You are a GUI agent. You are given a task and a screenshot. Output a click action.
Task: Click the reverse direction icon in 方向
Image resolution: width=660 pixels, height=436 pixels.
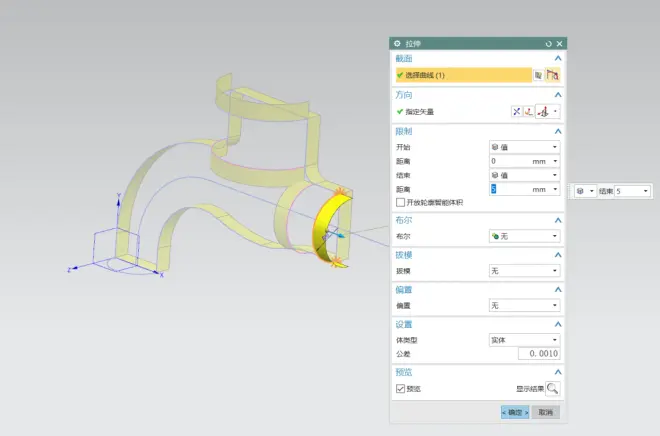pyautogui.click(x=516, y=111)
